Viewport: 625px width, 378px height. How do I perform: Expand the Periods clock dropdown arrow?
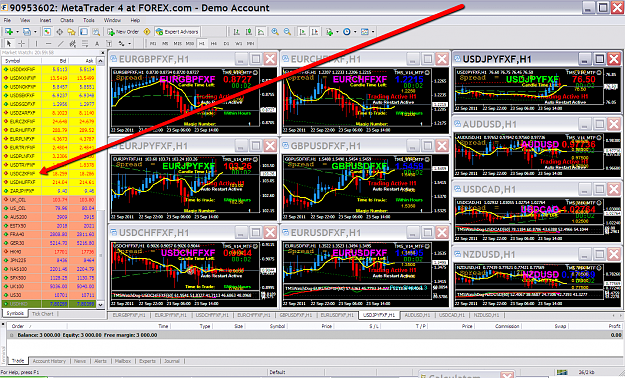pyautogui.click(x=355, y=32)
